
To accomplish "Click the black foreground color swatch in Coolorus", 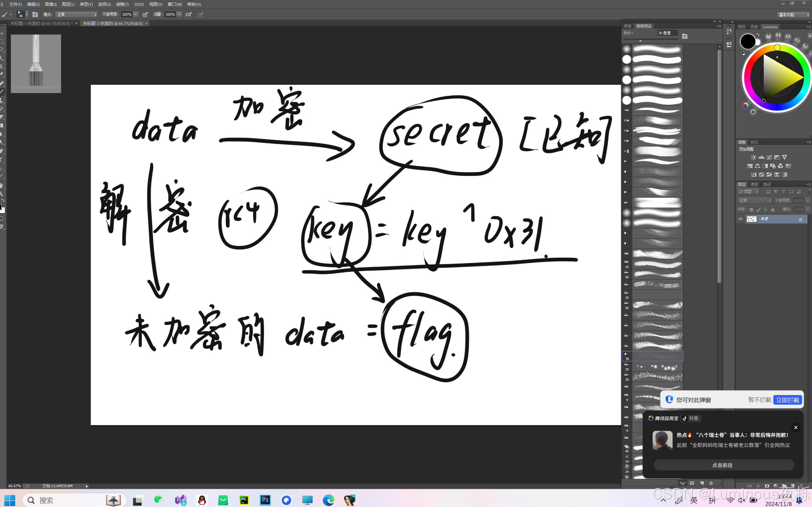I will click(x=747, y=42).
